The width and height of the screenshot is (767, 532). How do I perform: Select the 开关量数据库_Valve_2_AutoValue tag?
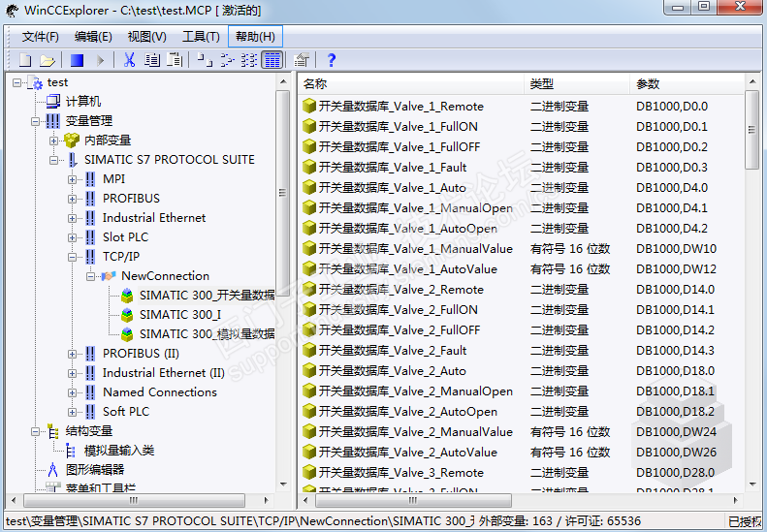click(x=407, y=453)
